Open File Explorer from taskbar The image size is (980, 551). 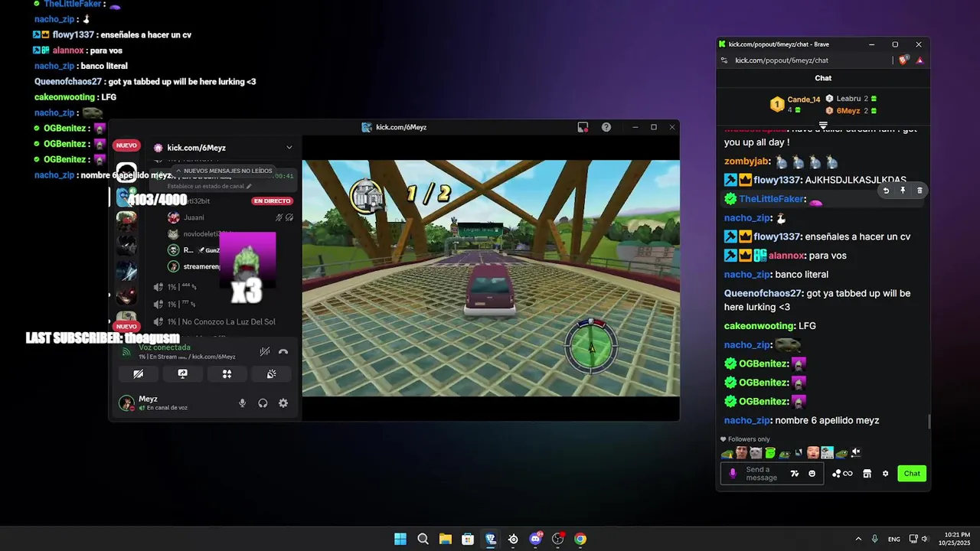[x=446, y=539]
